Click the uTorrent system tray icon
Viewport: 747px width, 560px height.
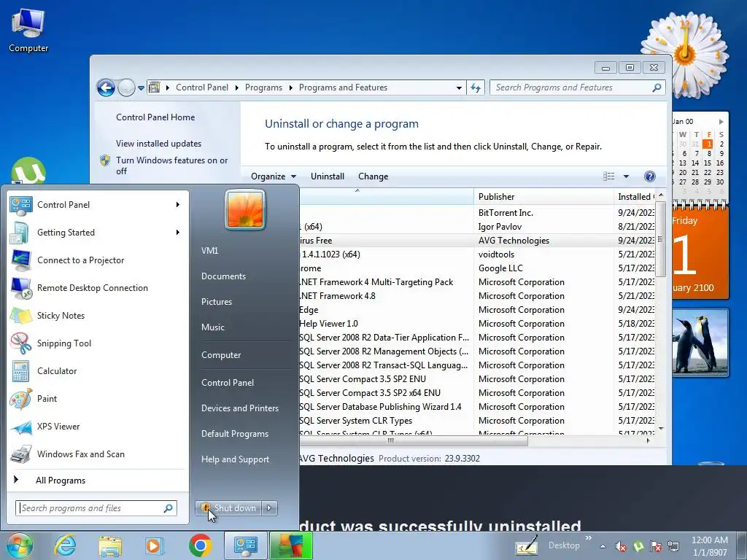[638, 546]
